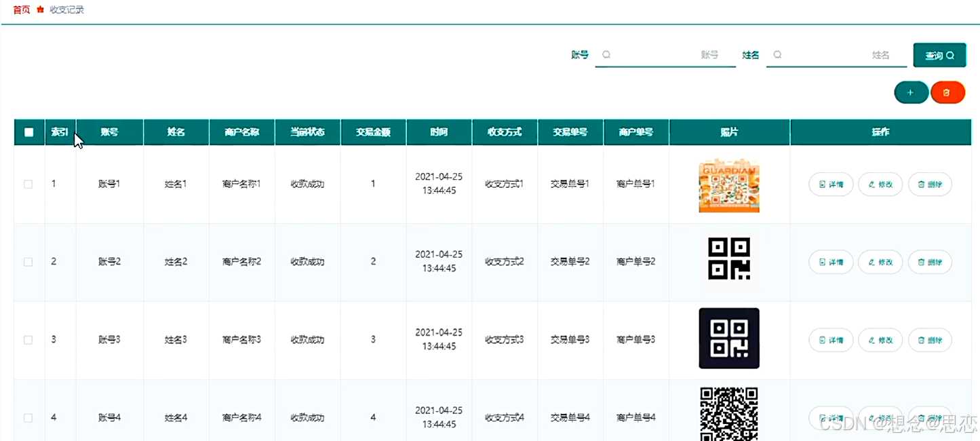Image resolution: width=980 pixels, height=441 pixels.
Task: Check the checkbox for row 3
Action: click(x=28, y=340)
